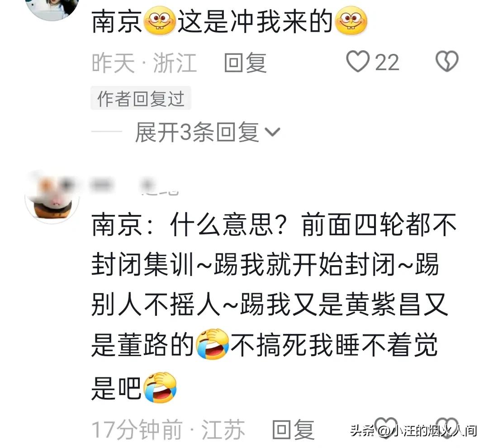Expand 展开3条回复 replies

pyautogui.click(x=208, y=132)
